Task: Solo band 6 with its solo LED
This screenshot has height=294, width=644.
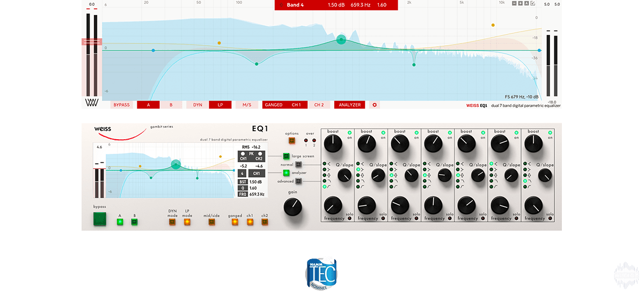Action: 516,219
